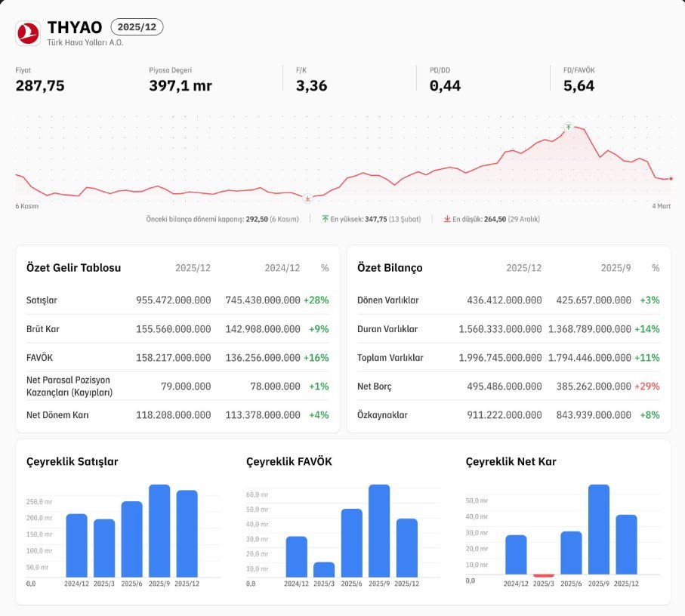Click the Çeyreklik Satışlar chart title

[x=72, y=462]
